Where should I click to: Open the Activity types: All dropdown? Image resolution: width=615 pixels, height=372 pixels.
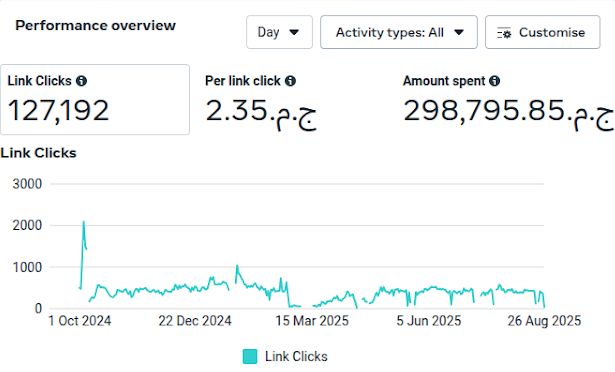click(399, 32)
